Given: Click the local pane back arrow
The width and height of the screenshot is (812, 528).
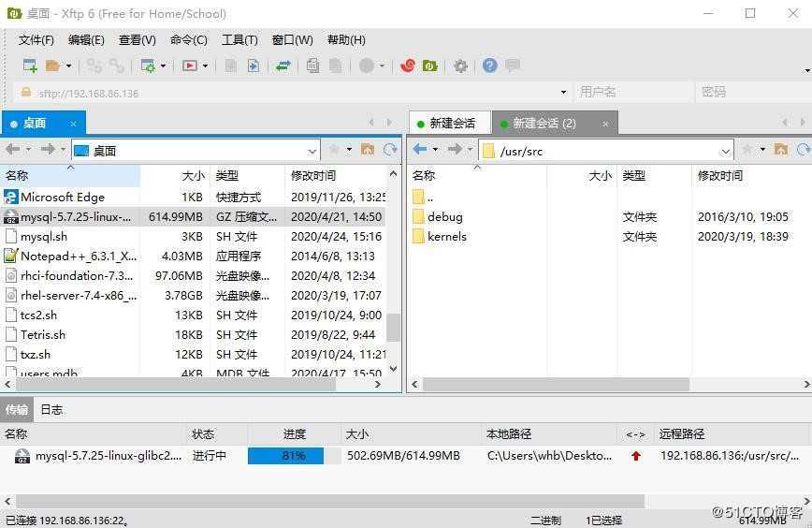Looking at the screenshot, I should 13,150.
